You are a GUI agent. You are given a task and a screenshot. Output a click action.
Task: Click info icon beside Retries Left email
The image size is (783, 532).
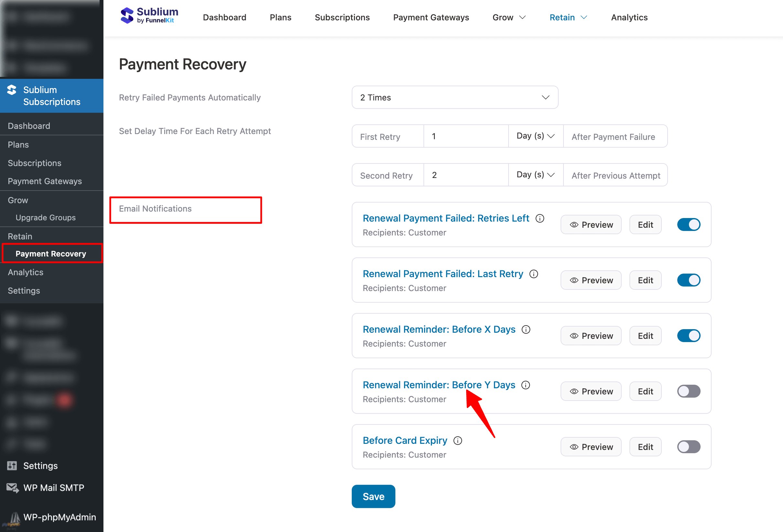point(540,219)
